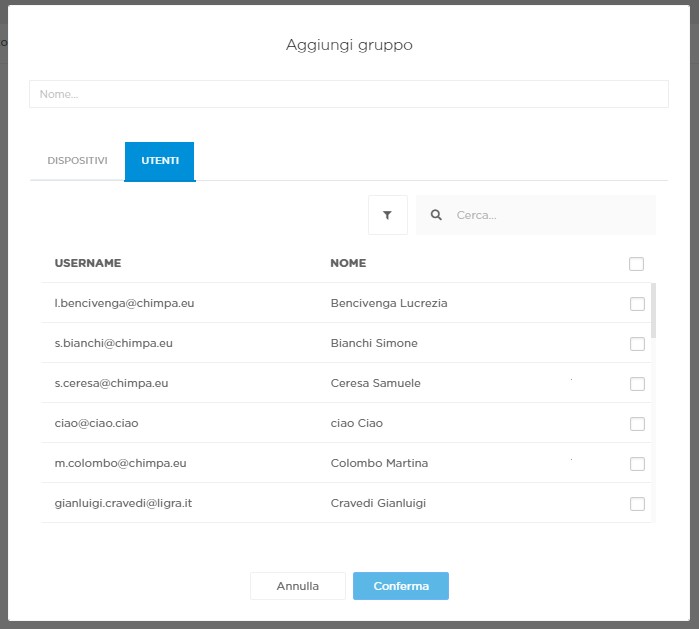Viewport: 699px width, 629px height.
Task: Click the name Colombo Martina
Action: (379, 463)
